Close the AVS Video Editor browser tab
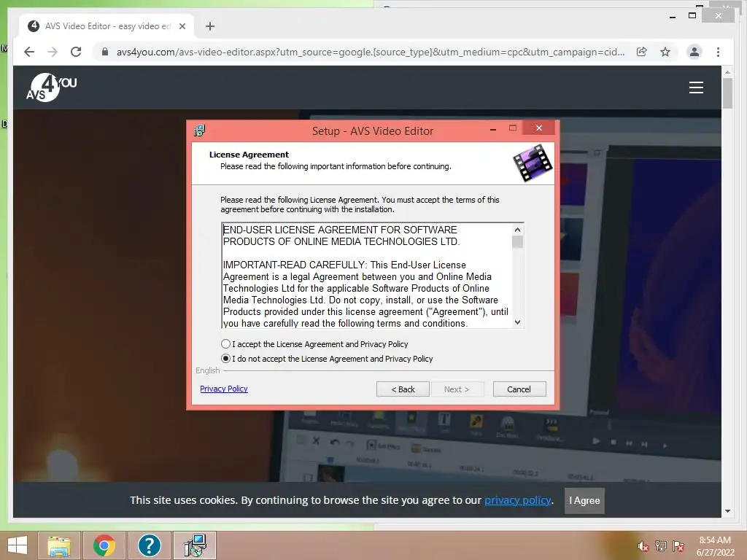 point(182,26)
